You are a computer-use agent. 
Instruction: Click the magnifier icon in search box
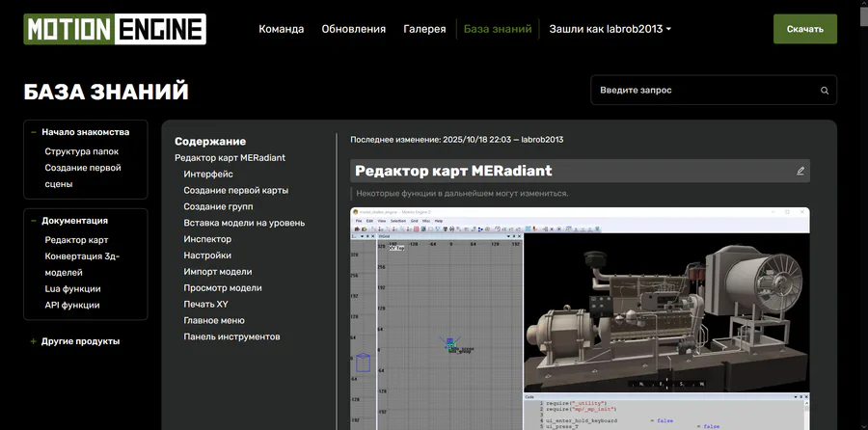pos(825,91)
